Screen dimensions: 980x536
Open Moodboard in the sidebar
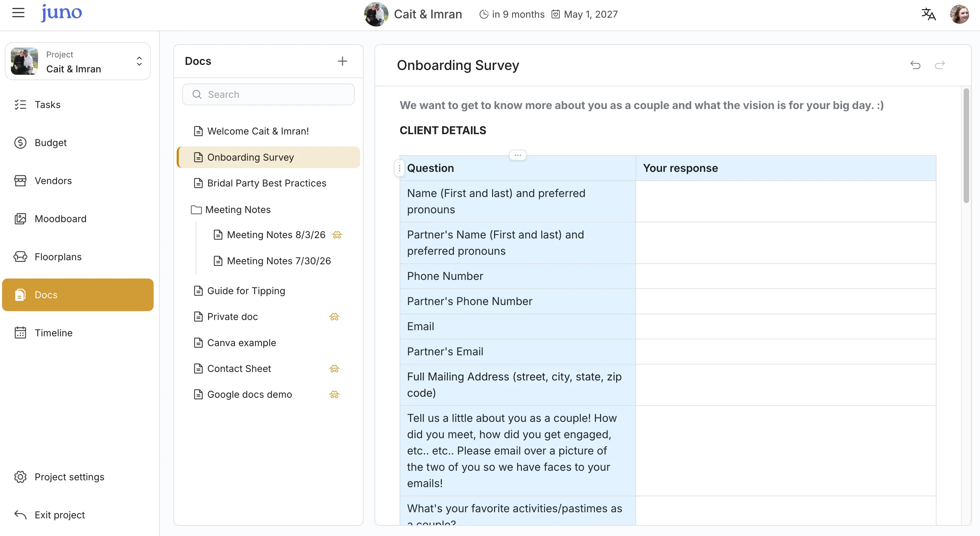tap(78, 219)
